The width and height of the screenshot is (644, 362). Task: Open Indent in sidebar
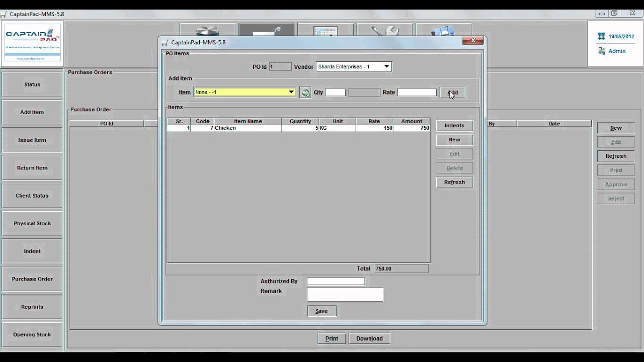point(32,251)
